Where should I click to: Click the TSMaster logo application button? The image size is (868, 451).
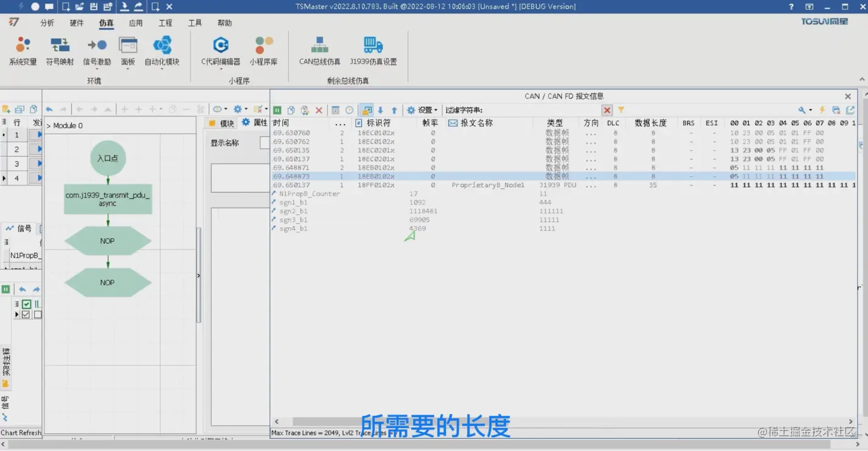tap(14, 22)
